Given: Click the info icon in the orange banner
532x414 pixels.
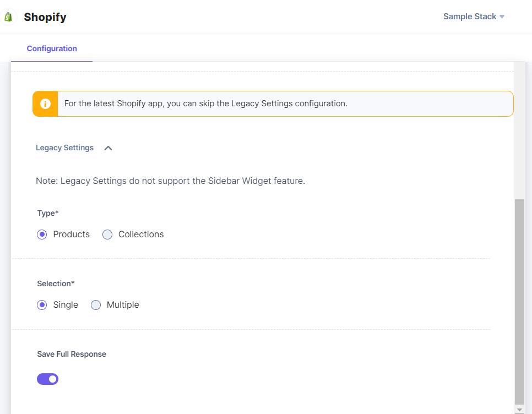Looking at the screenshot, I should pyautogui.click(x=45, y=103).
